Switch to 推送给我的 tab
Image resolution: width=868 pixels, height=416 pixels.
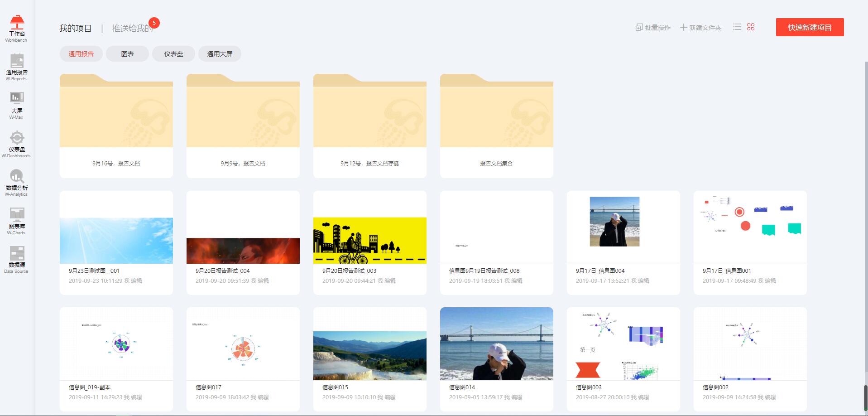[x=132, y=29]
